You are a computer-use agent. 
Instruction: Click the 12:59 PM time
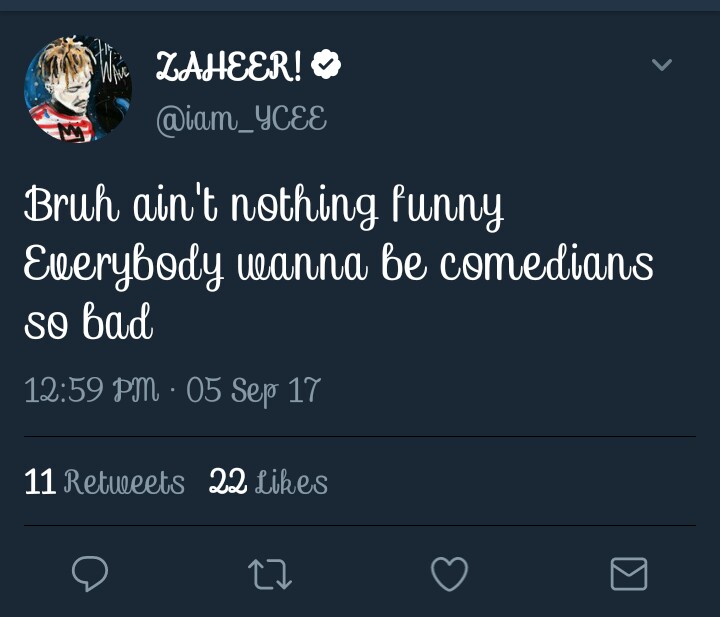[x=90, y=389]
